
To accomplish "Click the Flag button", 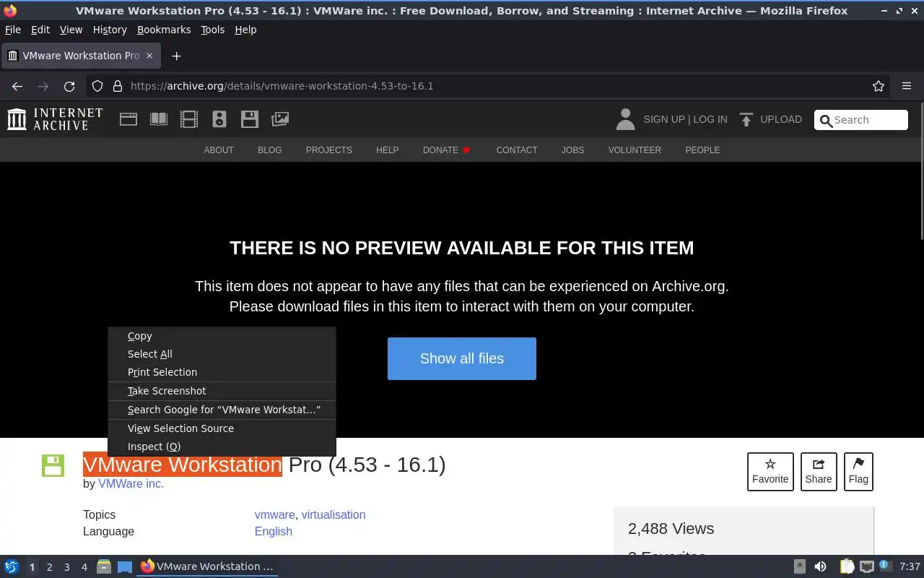I will 858,471.
